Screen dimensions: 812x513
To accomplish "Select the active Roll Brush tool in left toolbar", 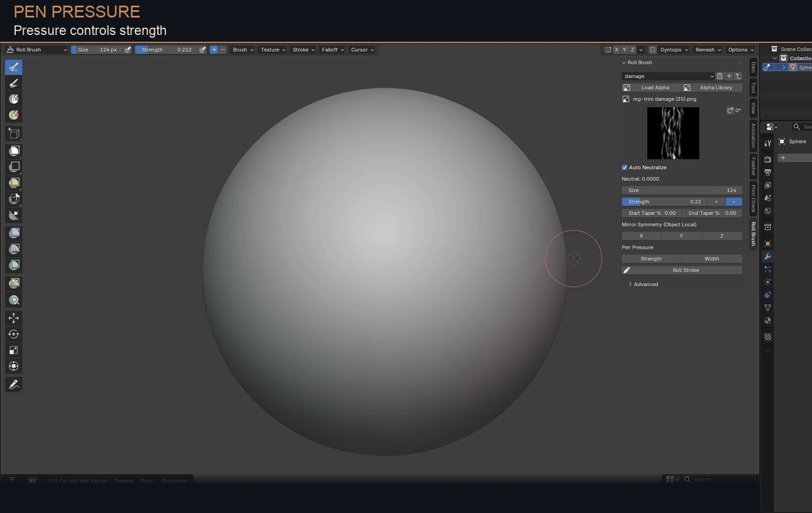I will 14,67.
